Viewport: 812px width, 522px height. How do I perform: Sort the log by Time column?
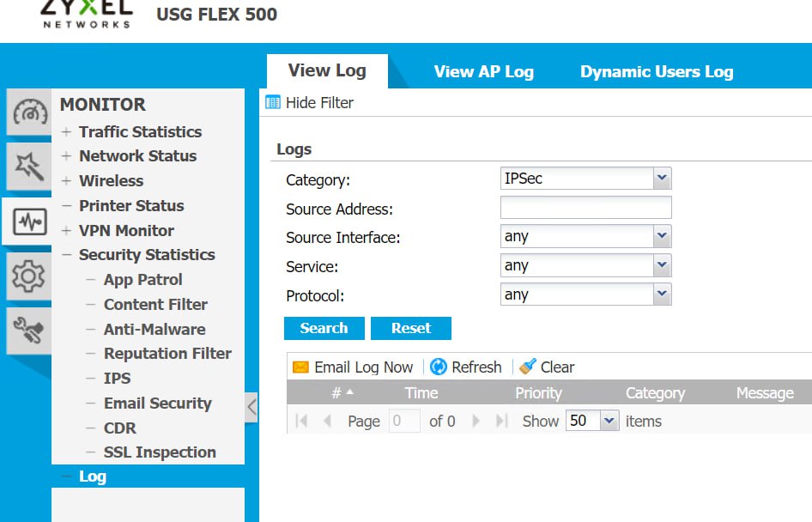pyautogui.click(x=421, y=393)
